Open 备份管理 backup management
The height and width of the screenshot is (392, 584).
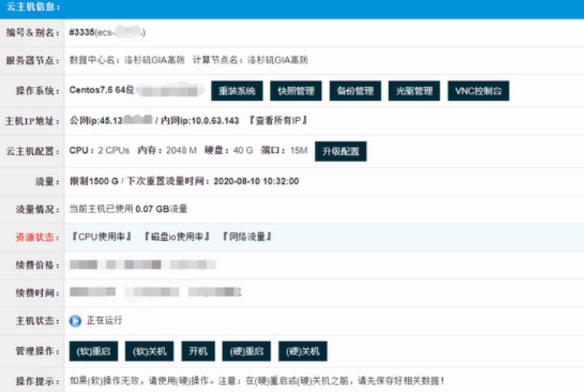point(355,91)
